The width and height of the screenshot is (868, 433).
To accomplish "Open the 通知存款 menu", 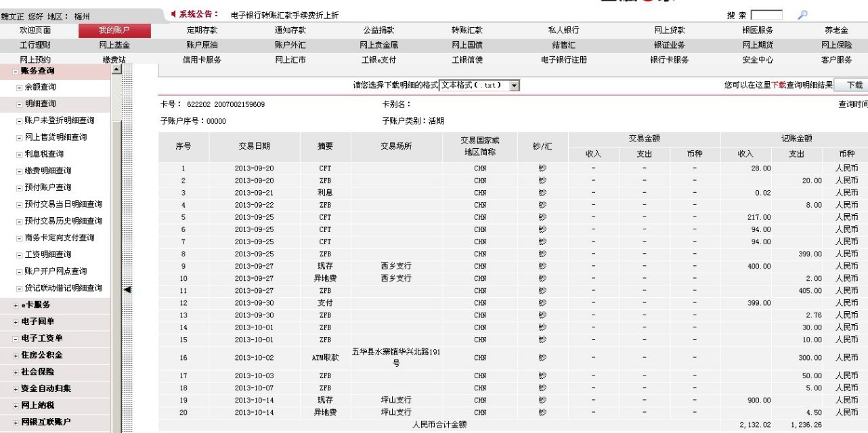I will pyautogui.click(x=290, y=30).
